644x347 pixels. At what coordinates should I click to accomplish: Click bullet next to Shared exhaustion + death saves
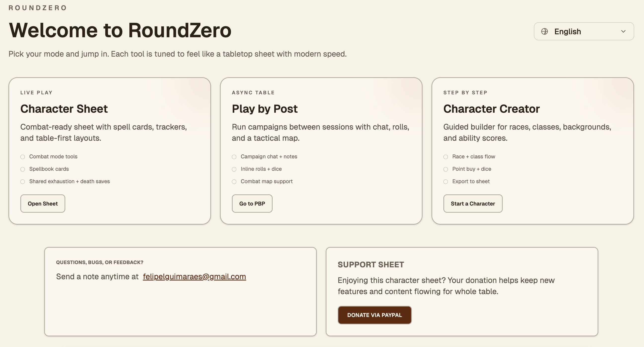click(23, 182)
